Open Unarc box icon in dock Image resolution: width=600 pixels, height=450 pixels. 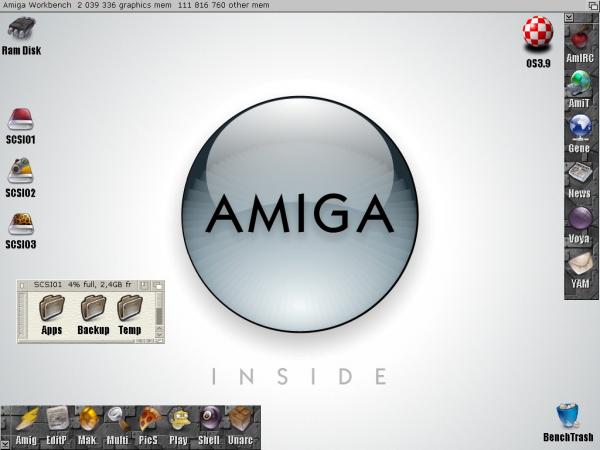pos(241,426)
